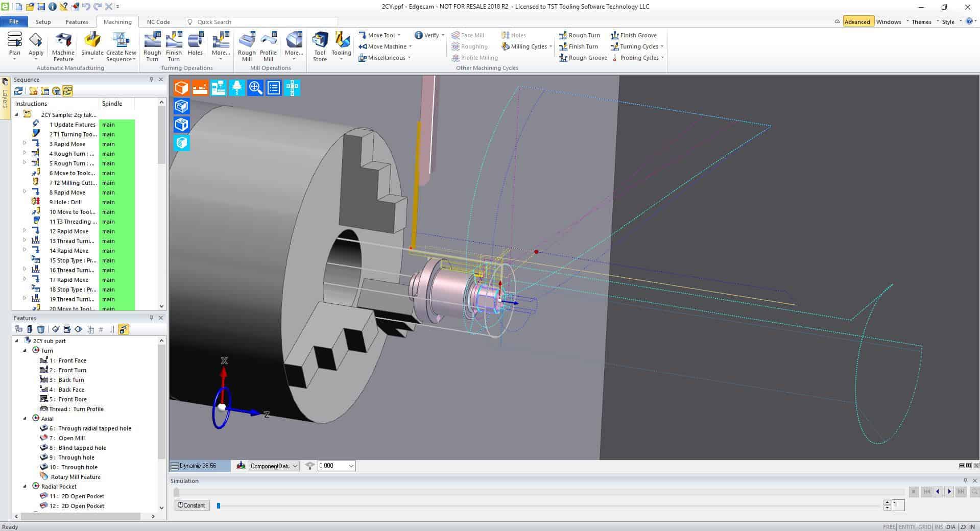Viewport: 980px width, 531px height.
Task: Click the Save icon in the quick access toolbar
Action: click(41, 7)
